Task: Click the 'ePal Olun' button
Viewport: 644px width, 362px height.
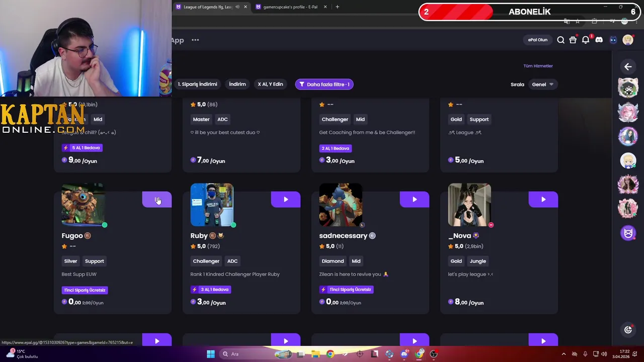Action: 537,40
